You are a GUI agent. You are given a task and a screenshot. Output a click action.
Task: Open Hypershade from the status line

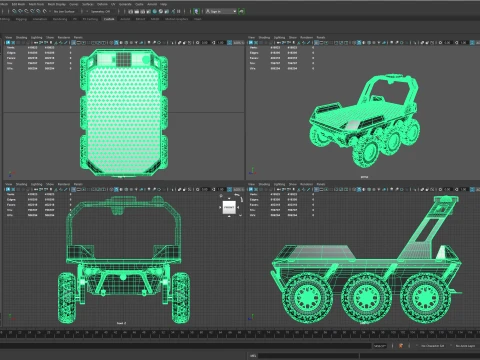[x=155, y=11]
